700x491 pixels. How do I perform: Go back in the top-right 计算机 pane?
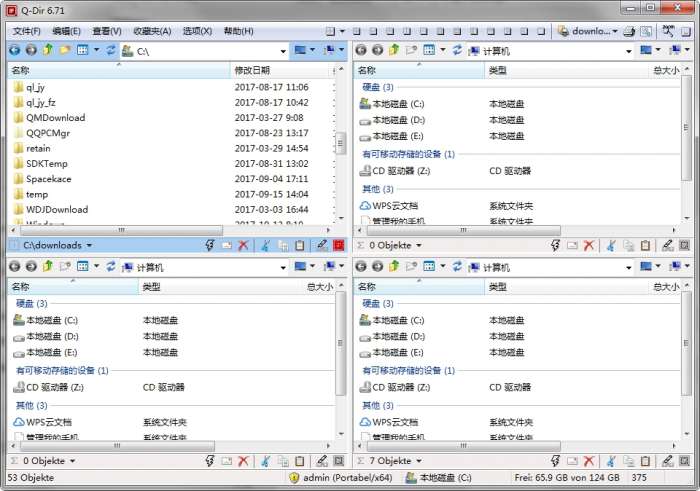click(x=361, y=50)
